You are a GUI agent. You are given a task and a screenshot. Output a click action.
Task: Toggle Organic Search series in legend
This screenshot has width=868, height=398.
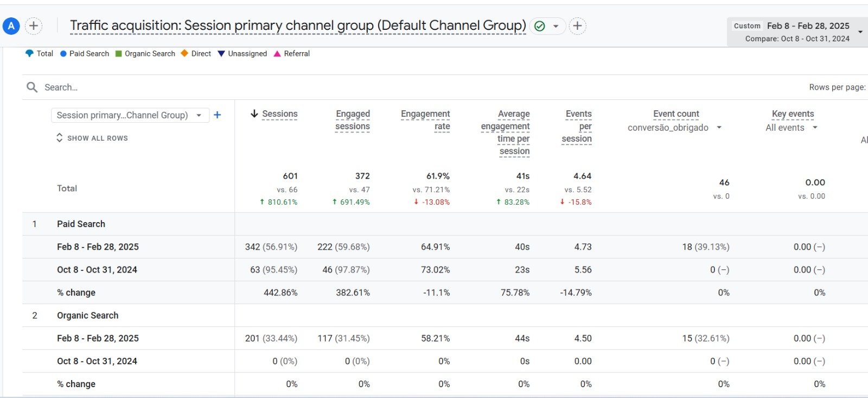[145, 54]
